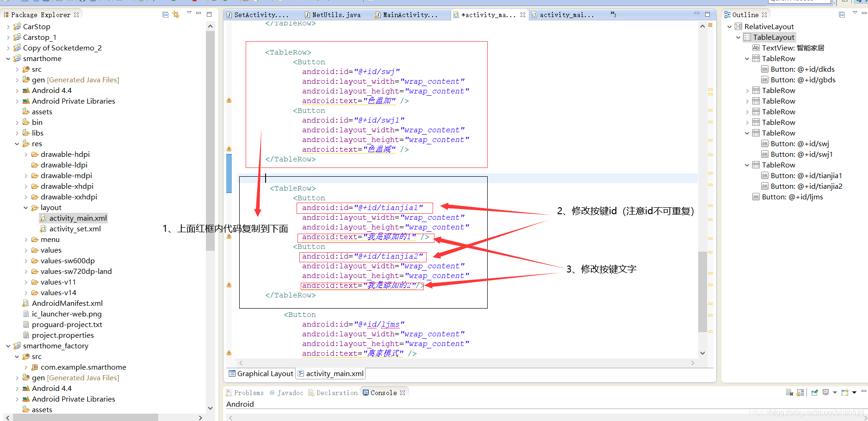Viewport: 868px width, 421px height.
Task: Select AndroidManifest.xml file
Action: [62, 303]
